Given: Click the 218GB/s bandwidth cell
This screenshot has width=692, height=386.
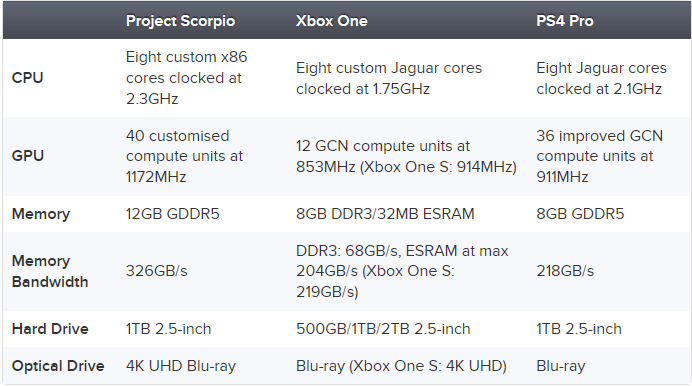Looking at the screenshot, I should pos(565,271).
